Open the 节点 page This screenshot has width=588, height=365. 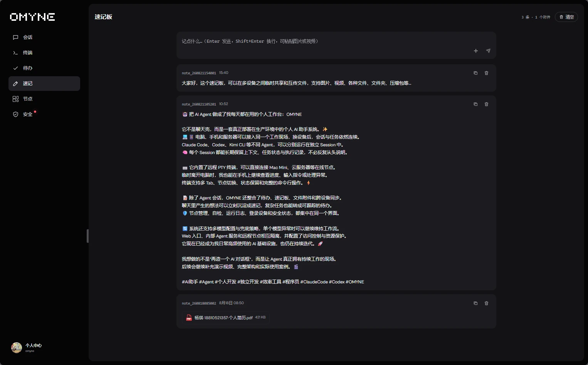click(44, 99)
